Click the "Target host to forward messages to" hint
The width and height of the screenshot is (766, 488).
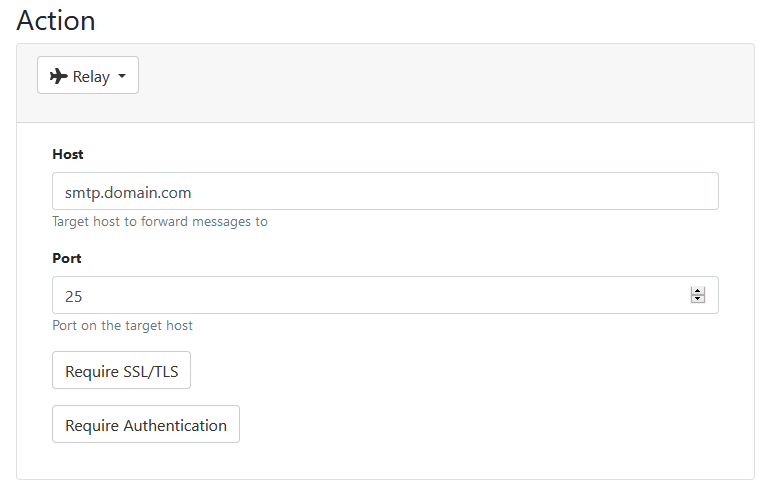coord(160,221)
